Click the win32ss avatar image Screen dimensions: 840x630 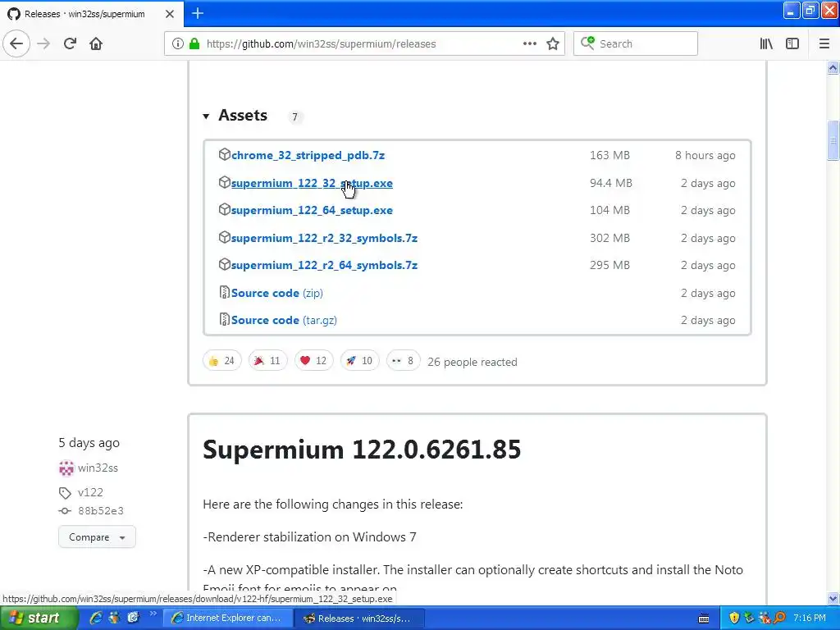point(66,468)
